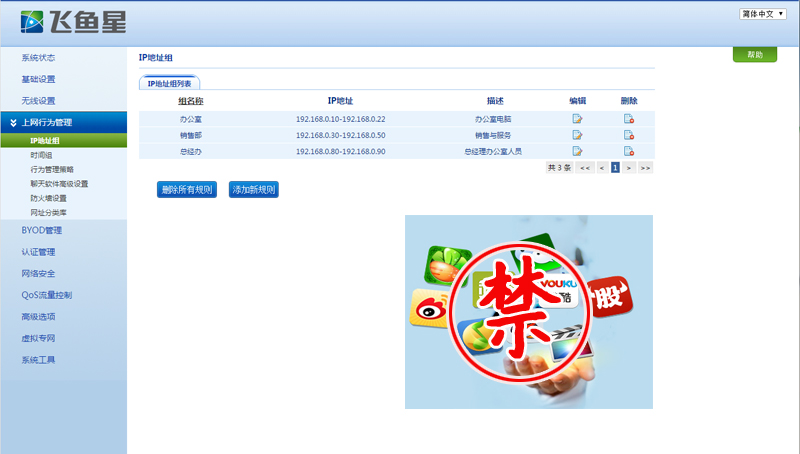The width and height of the screenshot is (800, 454).
Task: Open the 简体中文 language dropdown
Action: click(x=763, y=14)
